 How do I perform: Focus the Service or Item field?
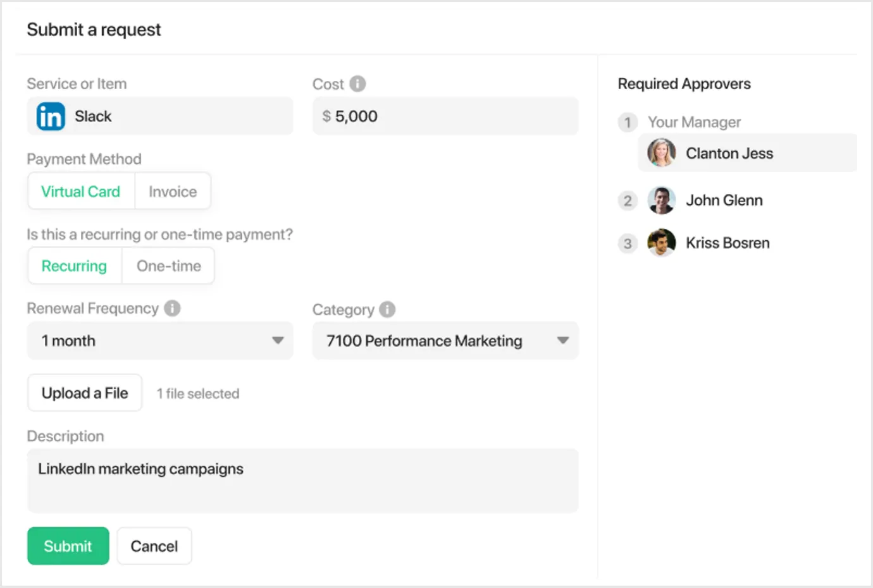click(x=160, y=116)
